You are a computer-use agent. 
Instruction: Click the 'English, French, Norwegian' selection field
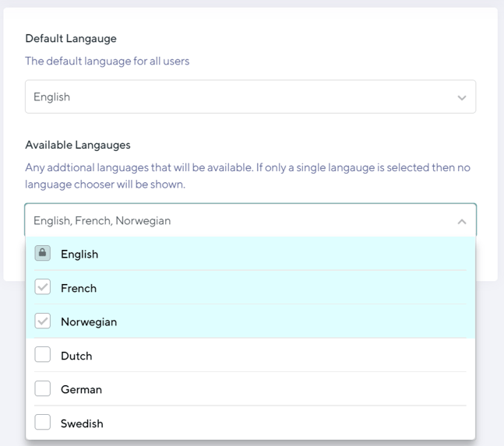tap(234, 221)
